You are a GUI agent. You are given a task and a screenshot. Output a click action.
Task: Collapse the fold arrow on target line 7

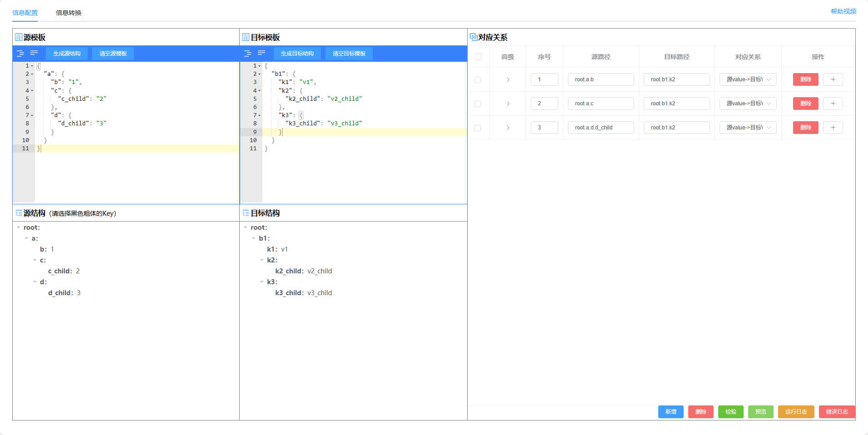coord(260,115)
